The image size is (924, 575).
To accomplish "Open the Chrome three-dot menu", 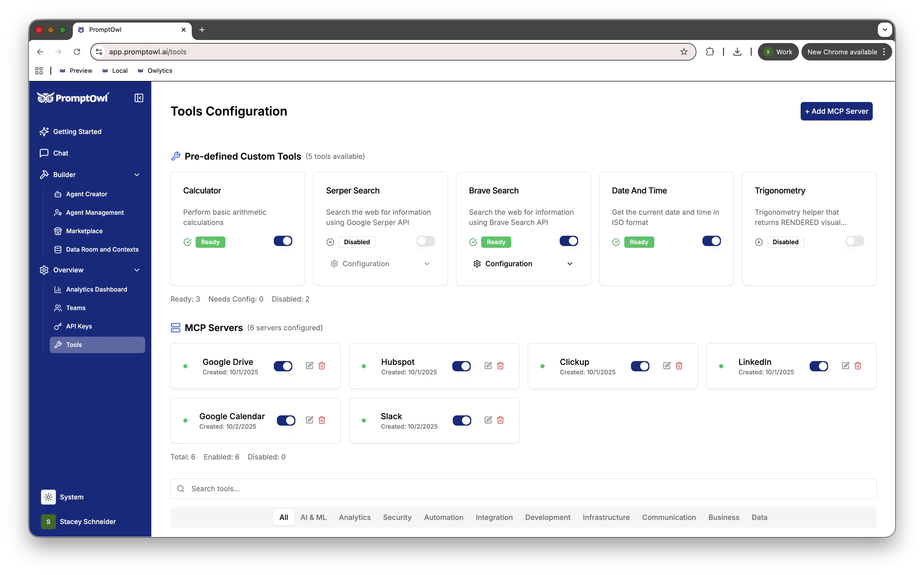I will pos(884,52).
